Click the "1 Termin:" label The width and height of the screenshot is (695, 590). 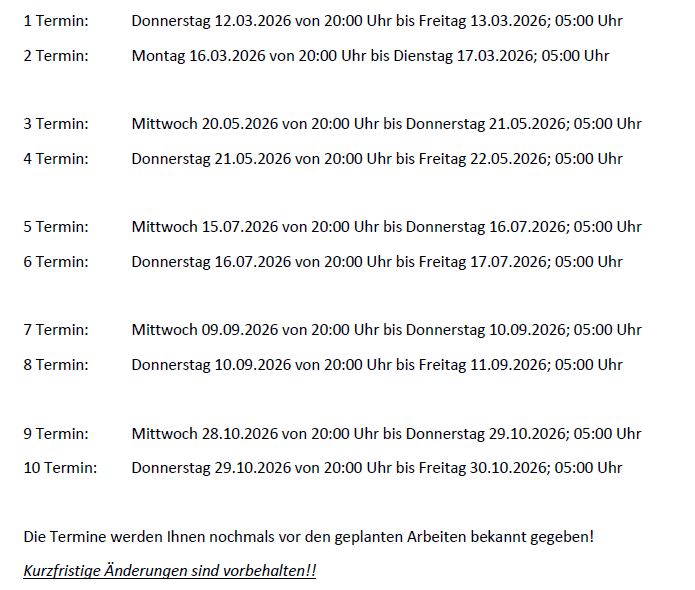click(x=56, y=21)
